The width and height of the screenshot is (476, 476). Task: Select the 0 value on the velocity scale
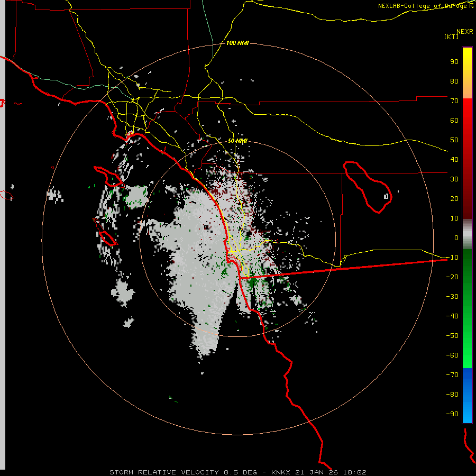(456, 237)
